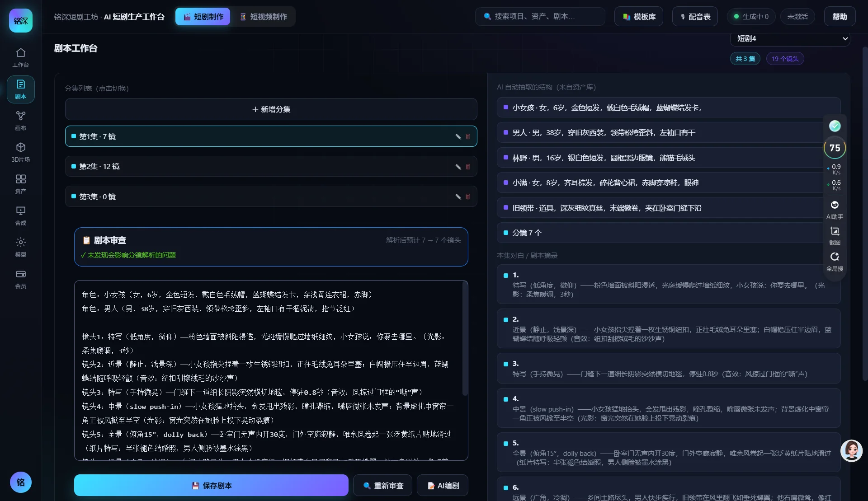868x501 pixels.
Task: Edit 第2集 with its pencil icon
Action: click(x=458, y=167)
